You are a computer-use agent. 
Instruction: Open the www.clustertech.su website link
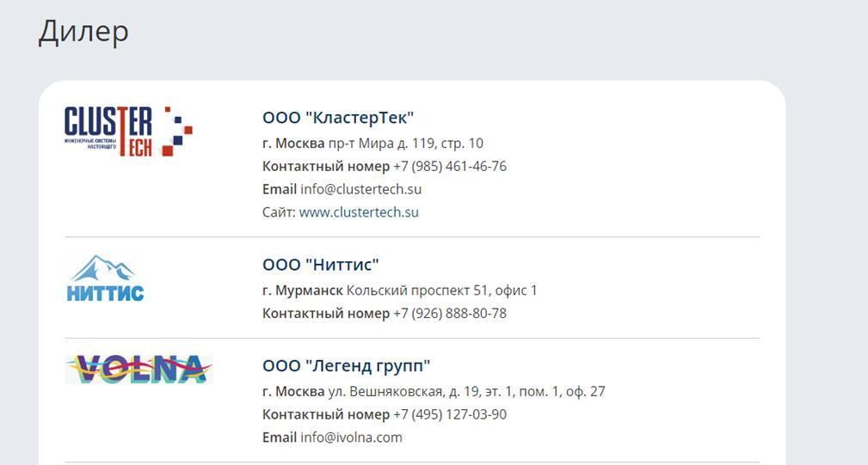359,212
